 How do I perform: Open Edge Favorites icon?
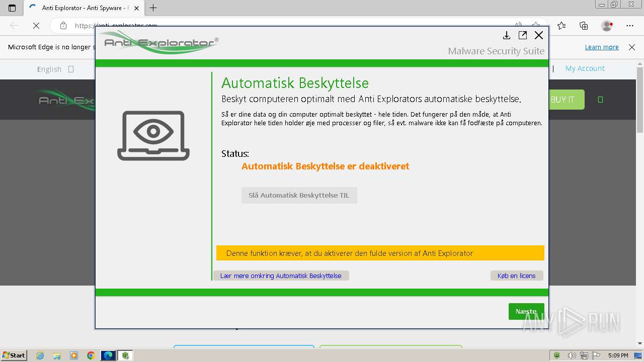[x=561, y=26]
